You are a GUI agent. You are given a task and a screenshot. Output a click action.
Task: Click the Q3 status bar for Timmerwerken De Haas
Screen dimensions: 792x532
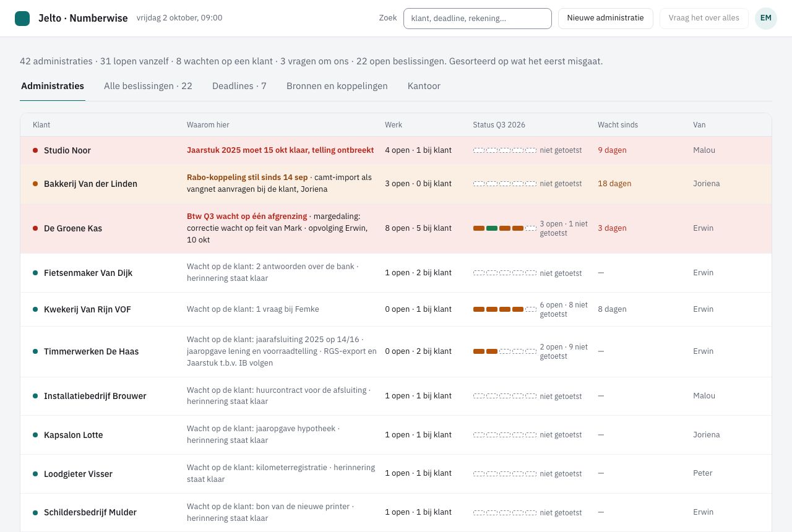(x=505, y=351)
